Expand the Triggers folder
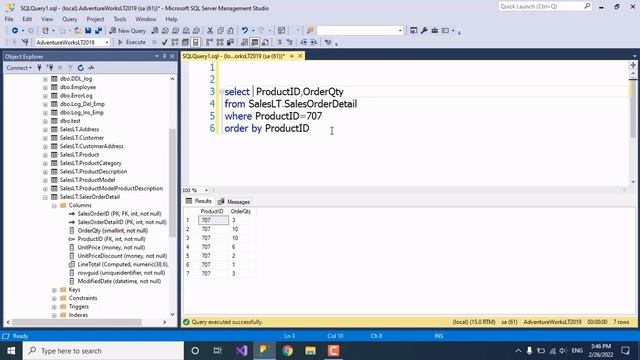The width and height of the screenshot is (640, 360). click(x=54, y=307)
